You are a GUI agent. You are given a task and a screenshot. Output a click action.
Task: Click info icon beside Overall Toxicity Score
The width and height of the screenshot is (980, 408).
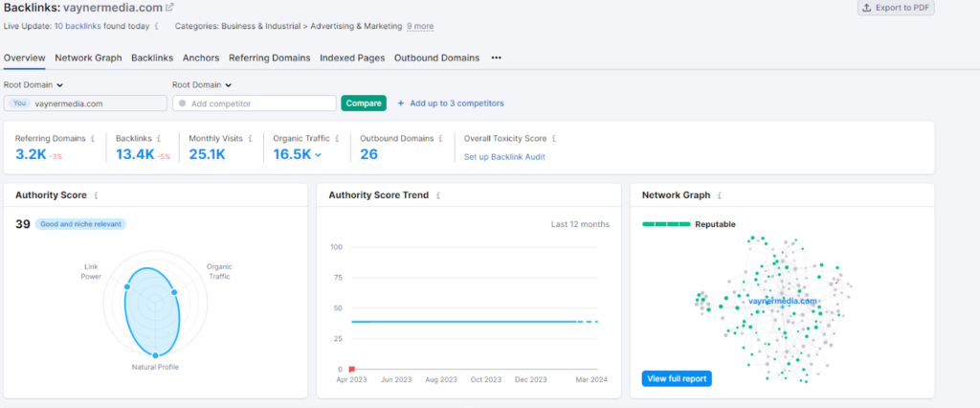[553, 138]
